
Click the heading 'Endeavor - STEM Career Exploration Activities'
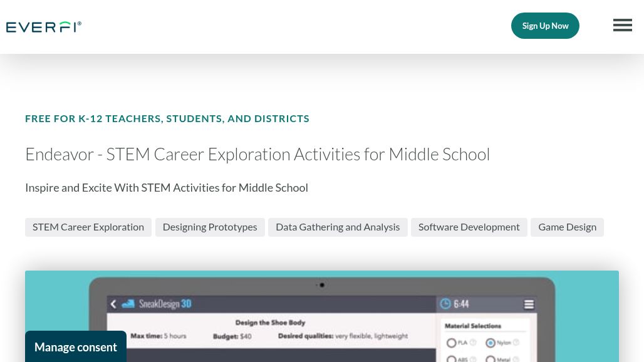(x=257, y=155)
